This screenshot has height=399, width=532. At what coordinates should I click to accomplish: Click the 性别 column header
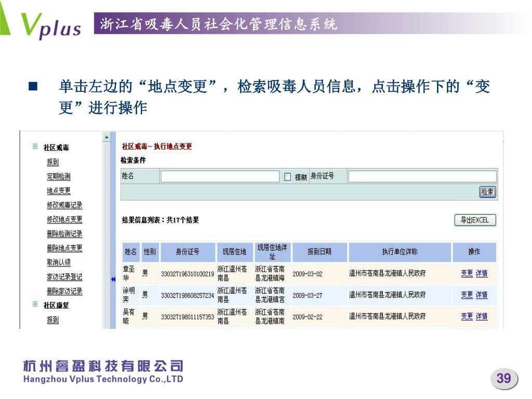pos(150,252)
